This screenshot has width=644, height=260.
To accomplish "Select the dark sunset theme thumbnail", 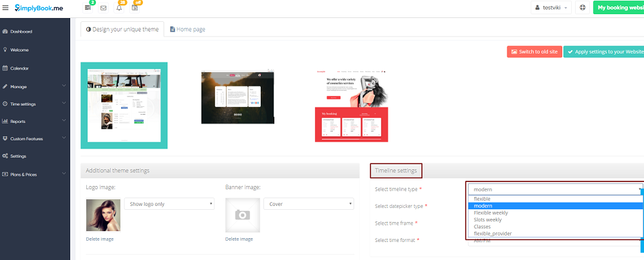I will coord(238,97).
